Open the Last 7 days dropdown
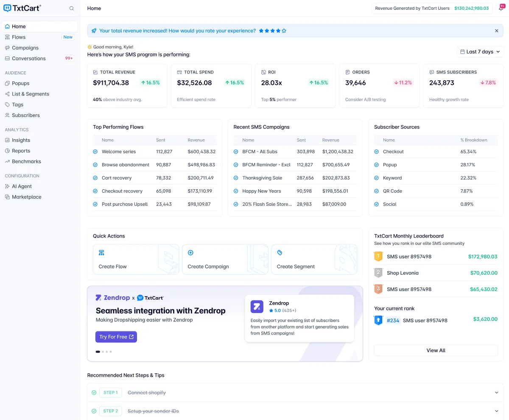 pos(480,52)
